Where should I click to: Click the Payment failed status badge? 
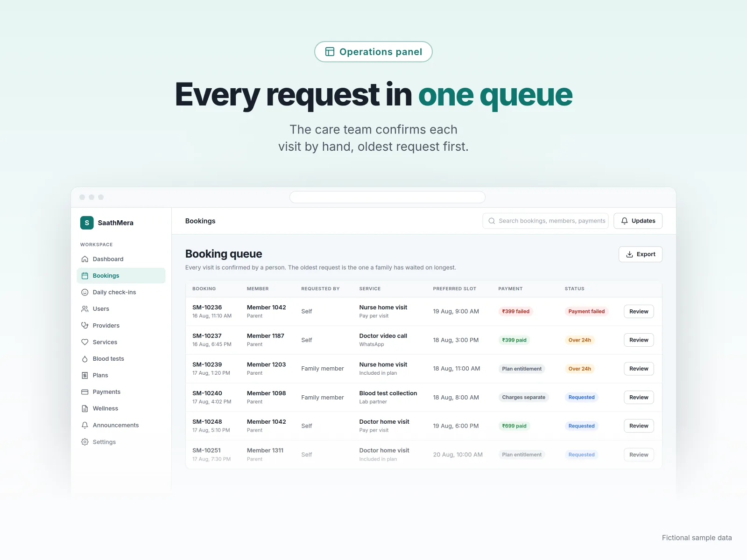click(586, 311)
